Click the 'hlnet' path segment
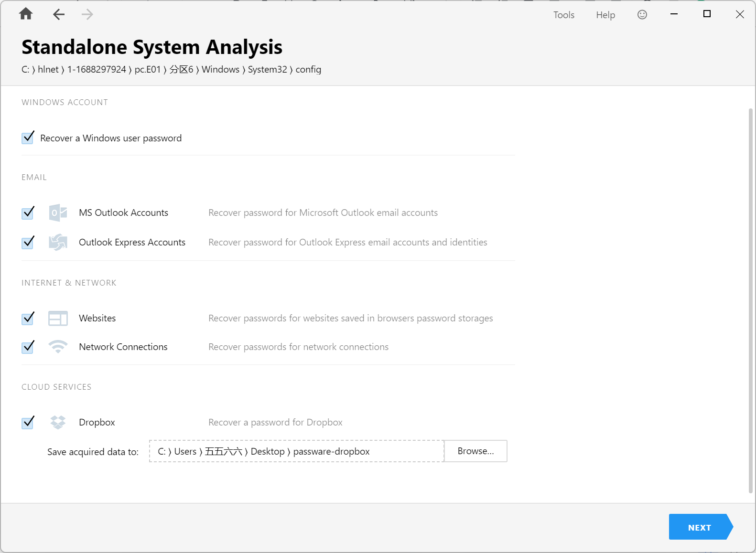 pyautogui.click(x=48, y=69)
